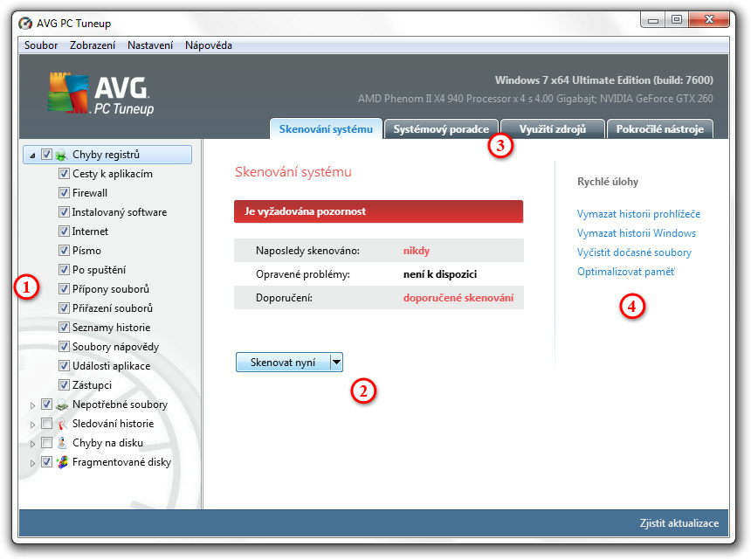Select the Chyby registrů tree row label
751x560 pixels.
click(x=106, y=155)
